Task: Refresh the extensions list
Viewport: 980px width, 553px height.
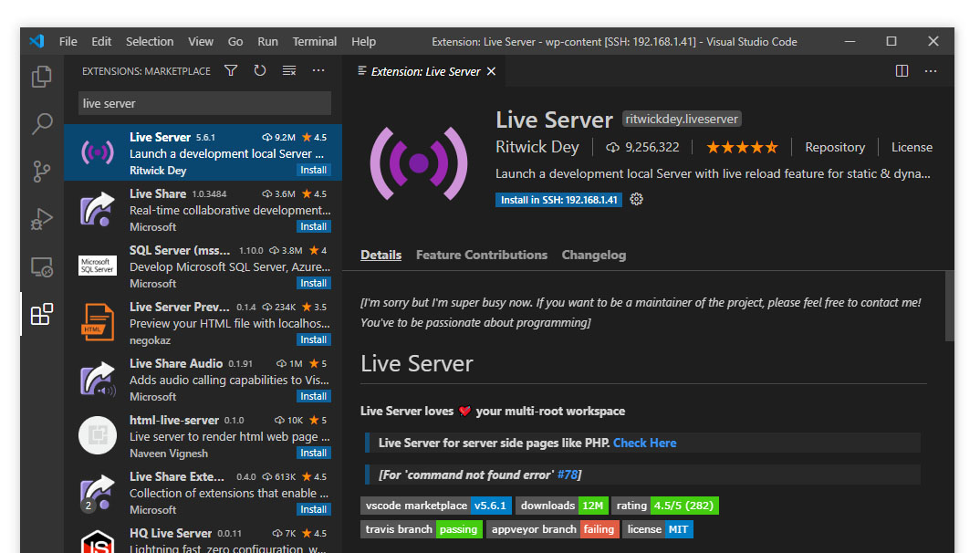Action: [260, 70]
